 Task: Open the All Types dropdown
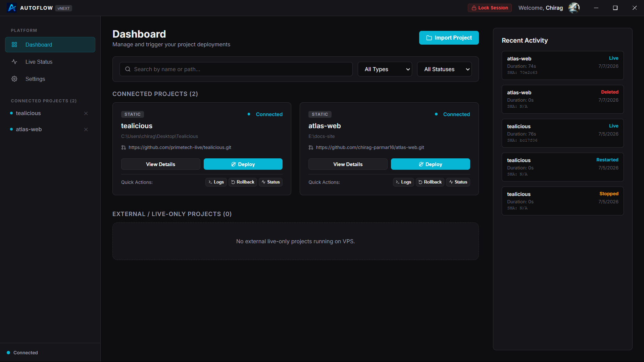tap(385, 69)
